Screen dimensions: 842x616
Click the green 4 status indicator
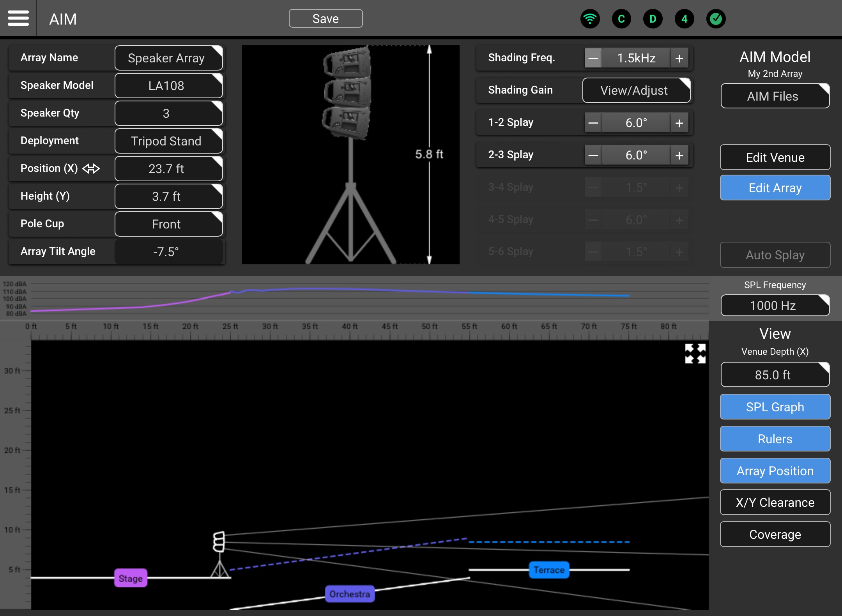[684, 19]
